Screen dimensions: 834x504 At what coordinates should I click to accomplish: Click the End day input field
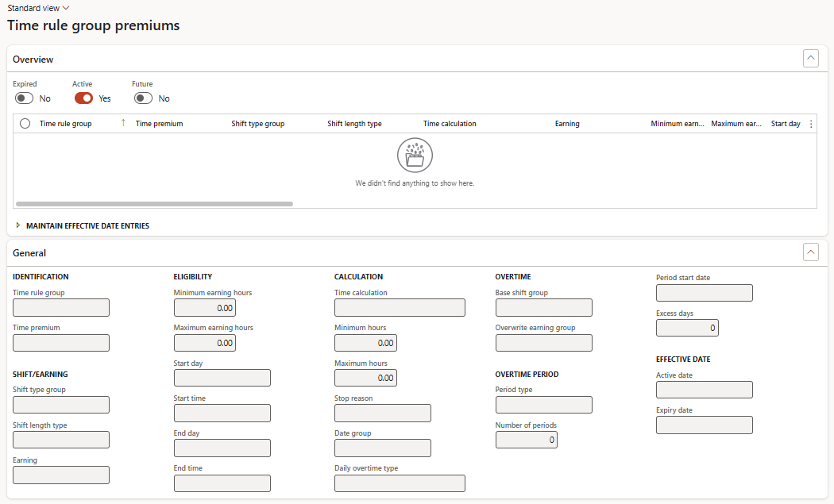[x=222, y=448]
